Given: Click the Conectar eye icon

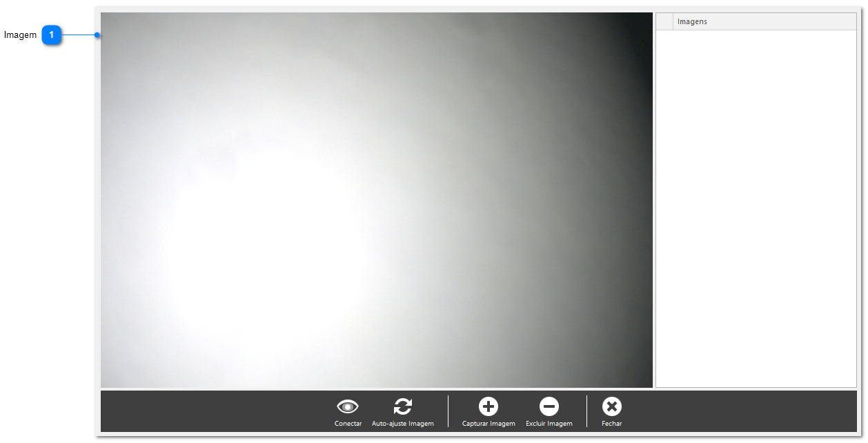Looking at the screenshot, I should 348,407.
